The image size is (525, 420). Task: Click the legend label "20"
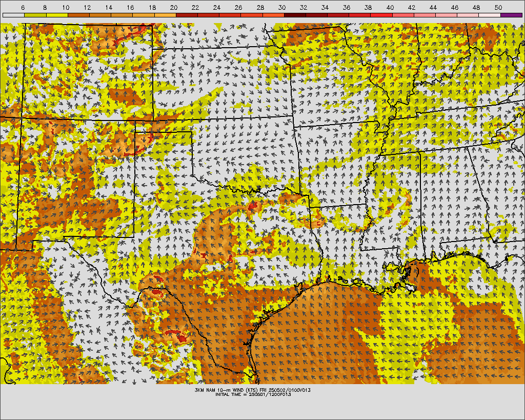tap(174, 7)
